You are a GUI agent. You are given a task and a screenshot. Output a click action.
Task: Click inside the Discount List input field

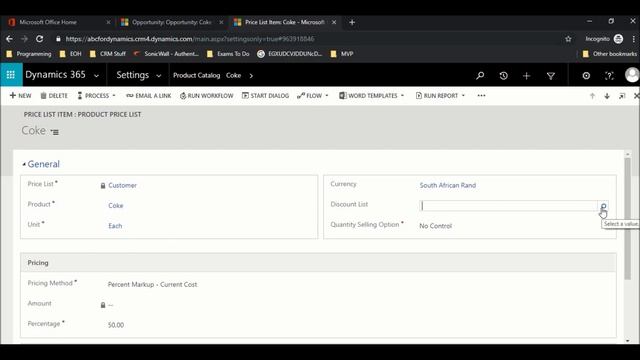click(x=509, y=206)
